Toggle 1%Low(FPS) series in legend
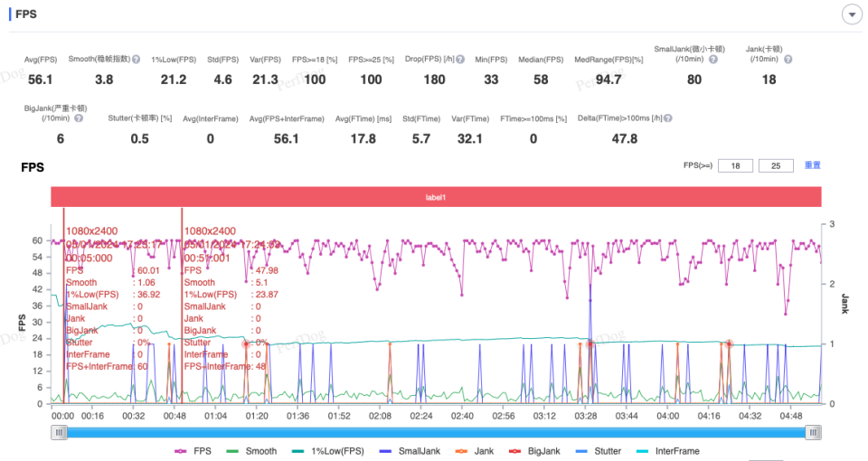This screenshot has width=868, height=461. 327,451
